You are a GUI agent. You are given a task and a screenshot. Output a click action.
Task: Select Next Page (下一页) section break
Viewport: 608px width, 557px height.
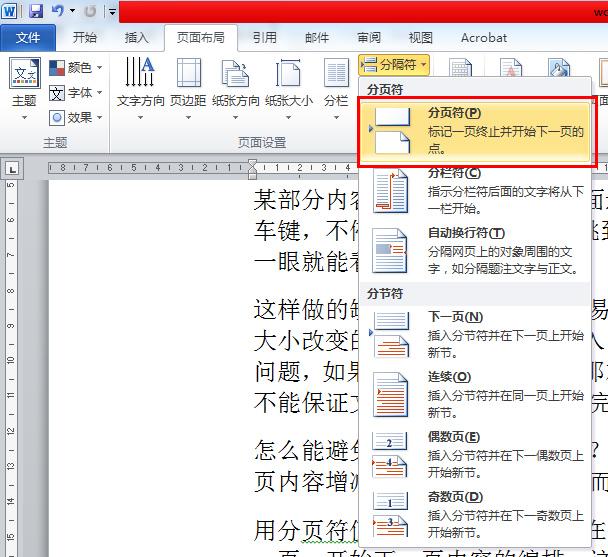(x=475, y=335)
